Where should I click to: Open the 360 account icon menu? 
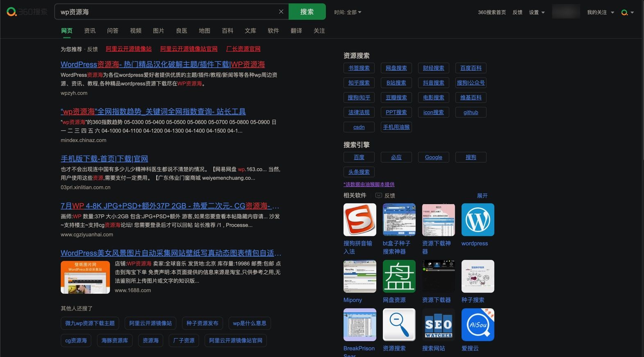[628, 12]
